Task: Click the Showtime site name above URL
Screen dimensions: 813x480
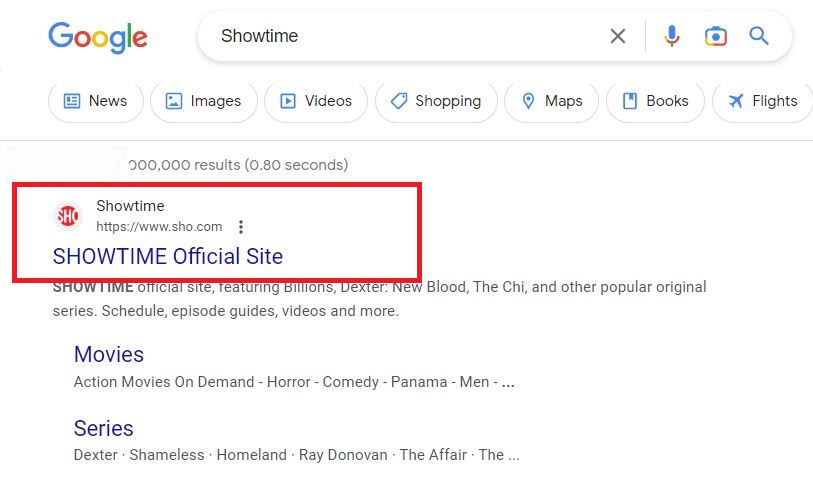Action: [130, 206]
